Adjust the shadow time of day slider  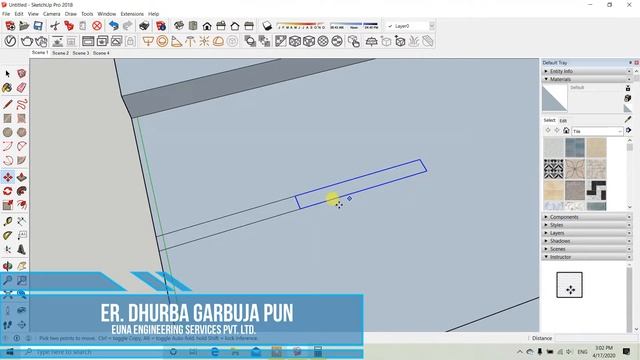[x=354, y=26]
